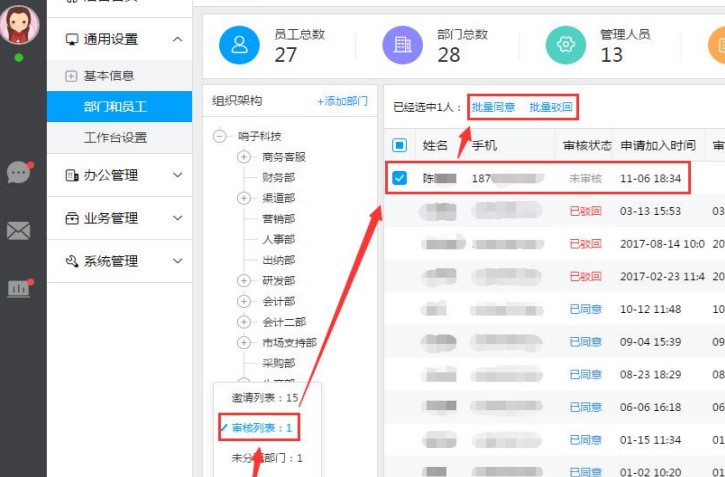725x477 pixels.
Task: Open the mail envelope icon
Action: pyautogui.click(x=18, y=231)
